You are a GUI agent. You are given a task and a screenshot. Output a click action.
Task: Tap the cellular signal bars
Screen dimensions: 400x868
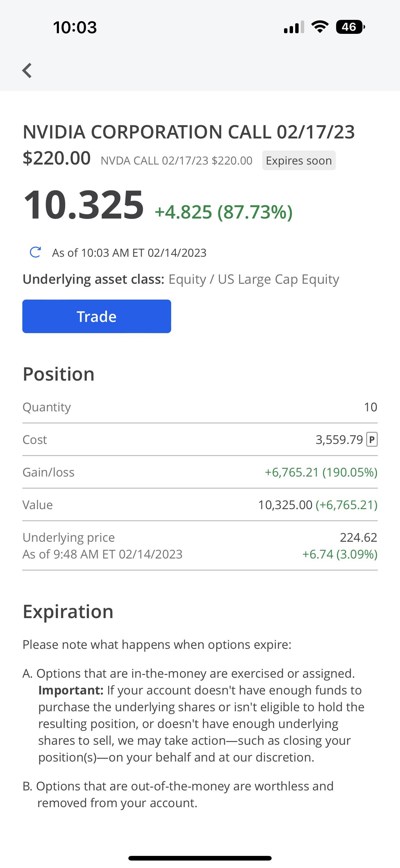coord(294,27)
